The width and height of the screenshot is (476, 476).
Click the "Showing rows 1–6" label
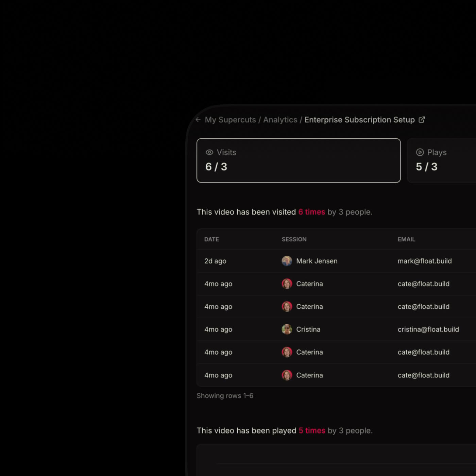(225, 396)
